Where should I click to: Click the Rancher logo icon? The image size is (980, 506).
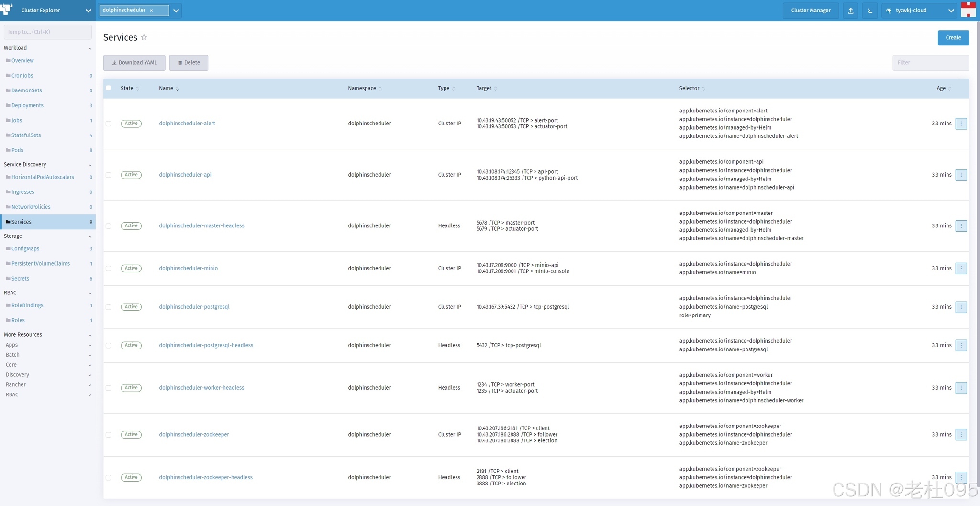tap(7, 10)
